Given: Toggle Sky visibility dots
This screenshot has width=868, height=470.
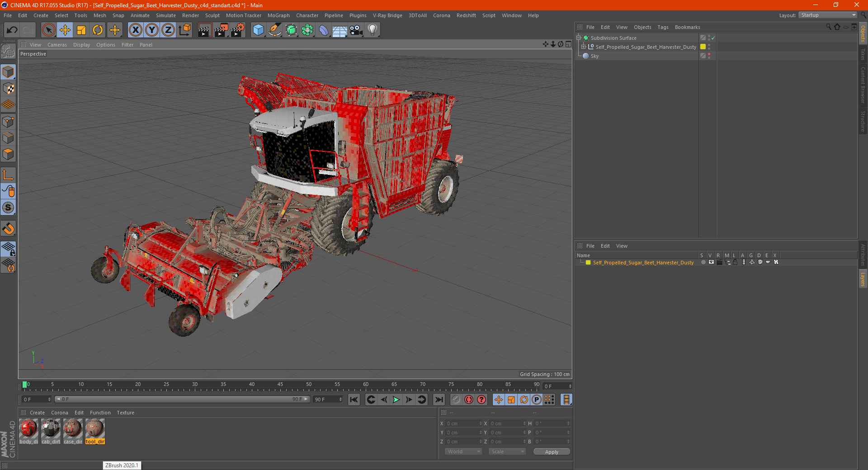Looking at the screenshot, I should (x=709, y=56).
